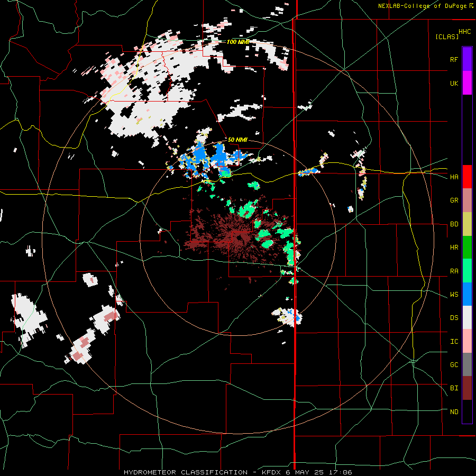Click the ND legend label
This screenshot has height=476, width=476.
coord(454,412)
